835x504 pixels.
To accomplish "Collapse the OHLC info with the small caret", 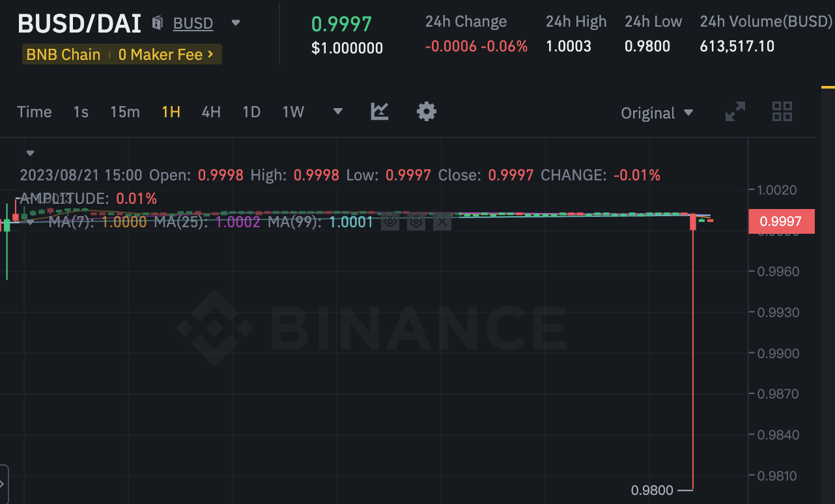I will [30, 152].
